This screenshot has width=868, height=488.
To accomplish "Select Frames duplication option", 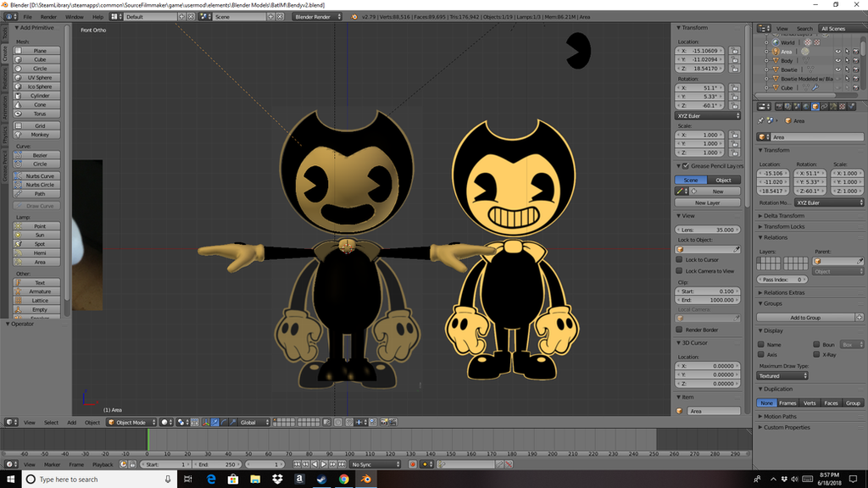I will pyautogui.click(x=787, y=402).
